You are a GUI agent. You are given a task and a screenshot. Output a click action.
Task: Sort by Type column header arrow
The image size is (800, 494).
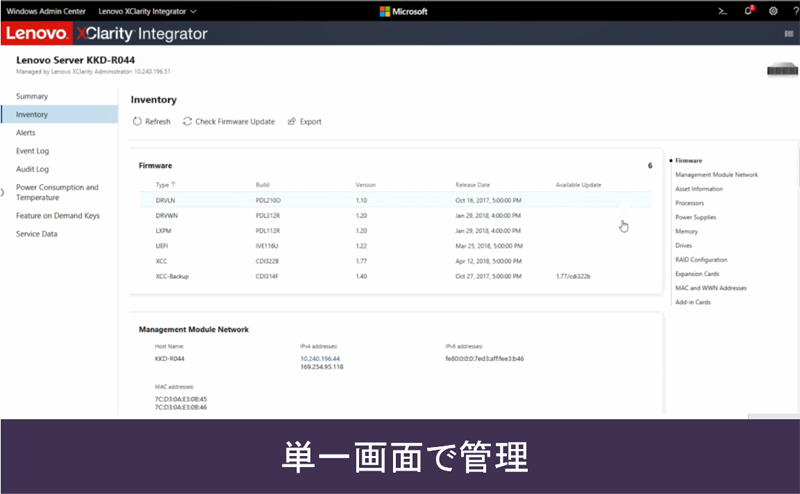pos(173,184)
